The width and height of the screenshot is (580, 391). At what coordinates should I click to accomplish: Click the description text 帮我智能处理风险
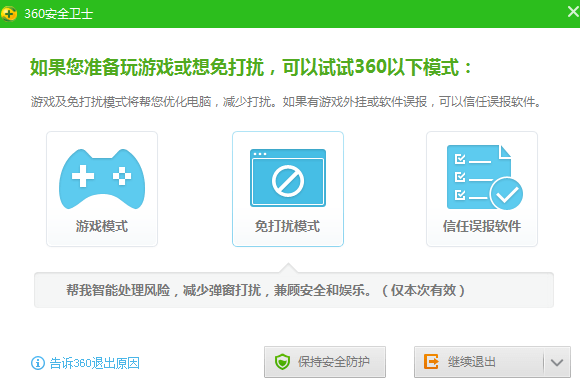pyautogui.click(x=118, y=290)
